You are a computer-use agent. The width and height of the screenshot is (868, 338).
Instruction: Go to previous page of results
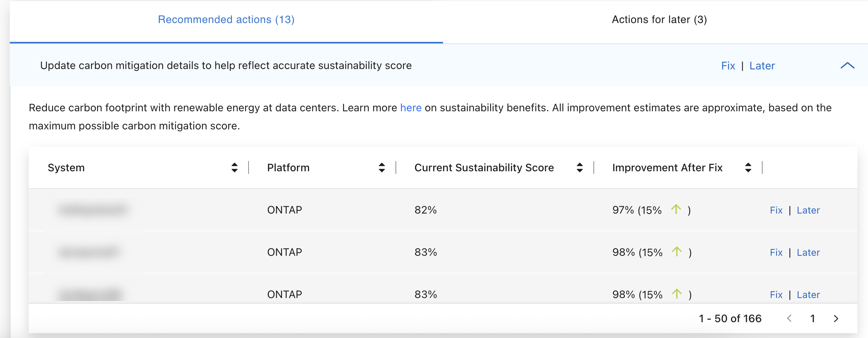coord(789,319)
